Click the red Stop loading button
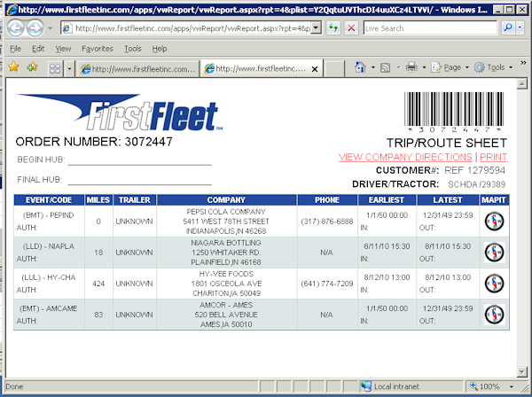 (x=350, y=28)
